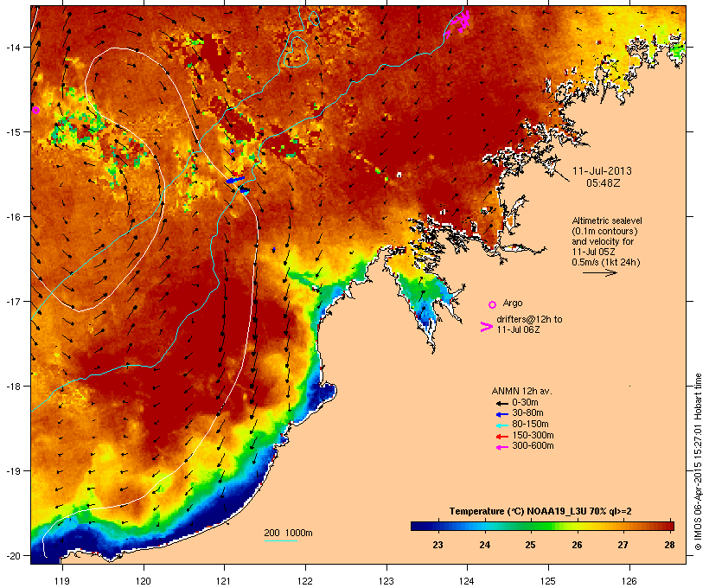
Task: Click the black 0-30m legend arrow
Action: click(x=501, y=403)
